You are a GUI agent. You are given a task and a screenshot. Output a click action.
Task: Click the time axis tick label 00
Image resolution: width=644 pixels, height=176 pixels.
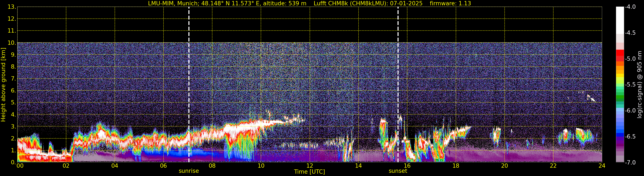20,166
